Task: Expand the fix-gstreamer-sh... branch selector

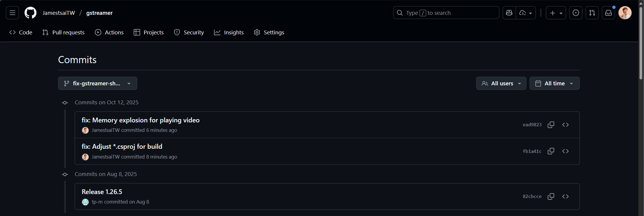Action: click(98, 83)
